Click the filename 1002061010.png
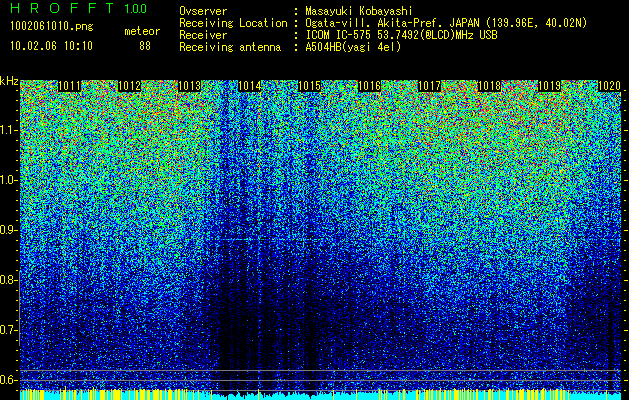This screenshot has width=629, height=400. click(x=52, y=27)
